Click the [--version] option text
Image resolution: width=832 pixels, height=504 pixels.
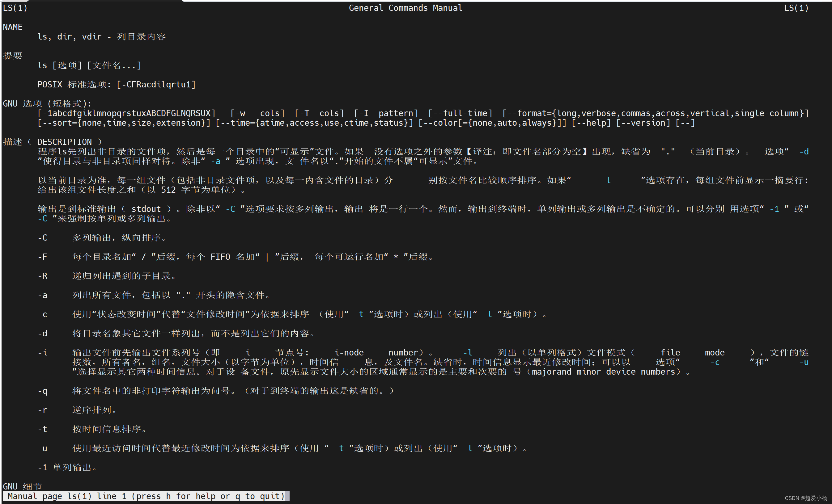643,123
